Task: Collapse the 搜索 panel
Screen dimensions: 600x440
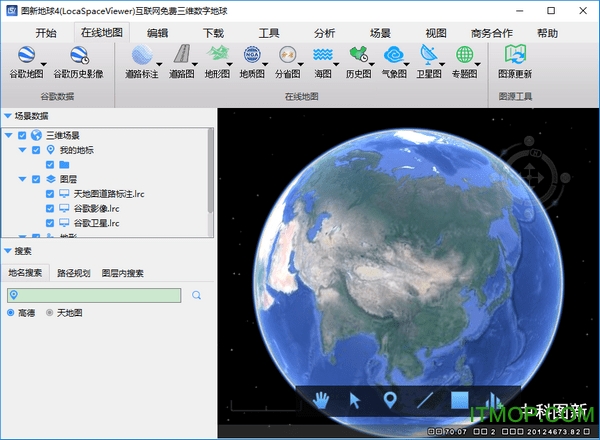Action: (7, 251)
